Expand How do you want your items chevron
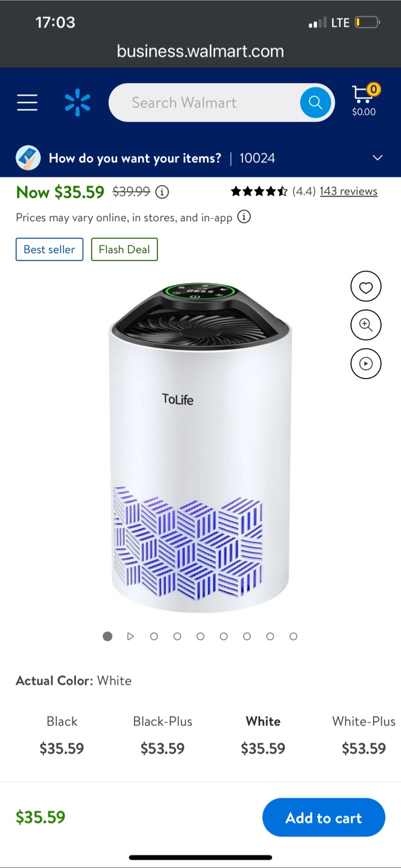401x868 pixels. [x=377, y=158]
